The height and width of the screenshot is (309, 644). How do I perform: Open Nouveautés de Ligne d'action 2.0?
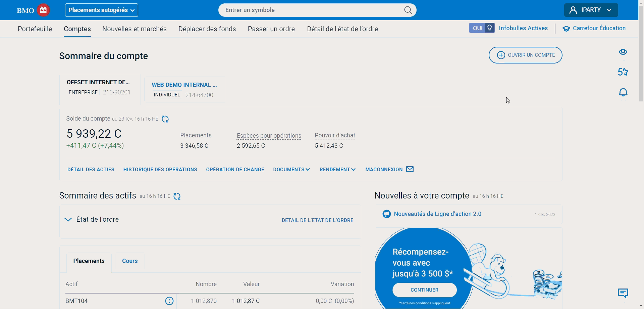tap(438, 214)
